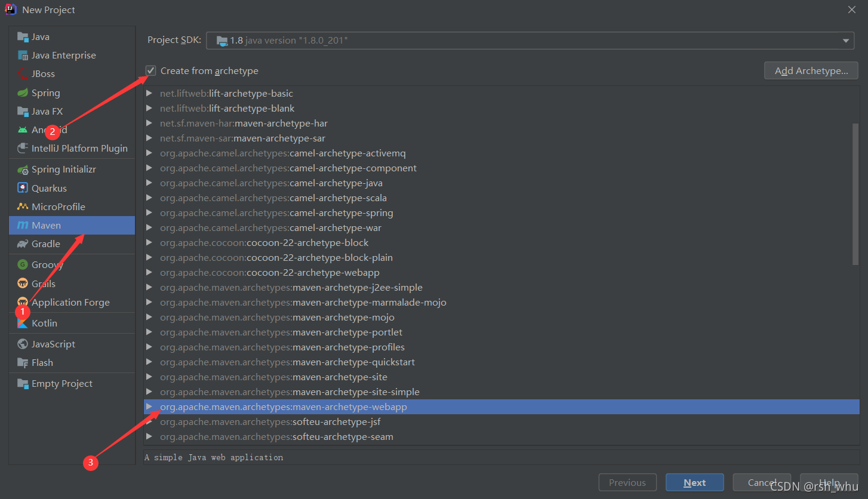Screen dimensions: 868x499
Task: Click the IntelliJ Platform Plugin icon
Action: point(23,148)
